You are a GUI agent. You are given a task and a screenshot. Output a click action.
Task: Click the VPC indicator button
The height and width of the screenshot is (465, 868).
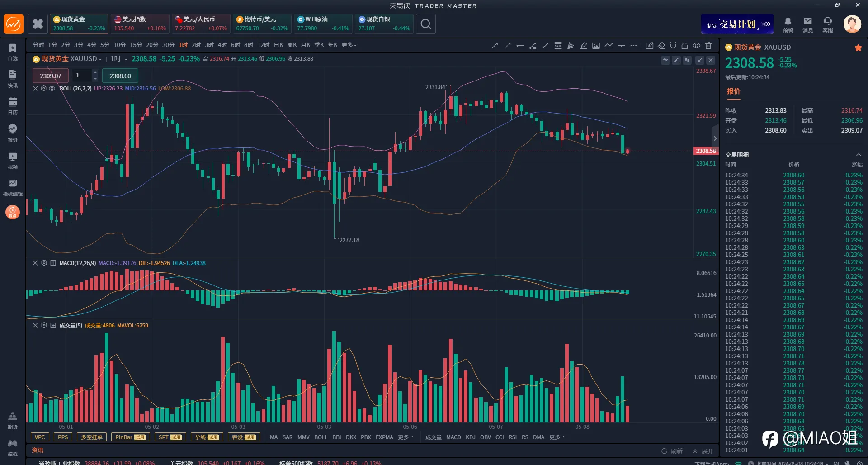[40, 437]
